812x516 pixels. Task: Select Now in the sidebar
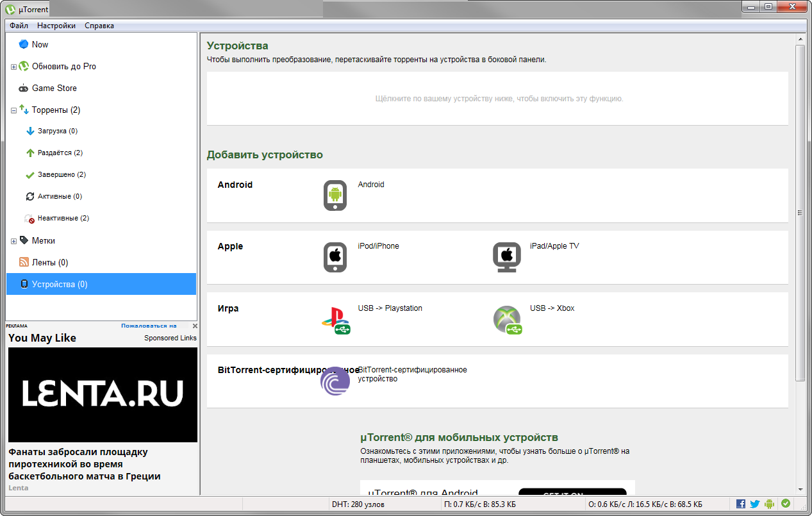(40, 44)
